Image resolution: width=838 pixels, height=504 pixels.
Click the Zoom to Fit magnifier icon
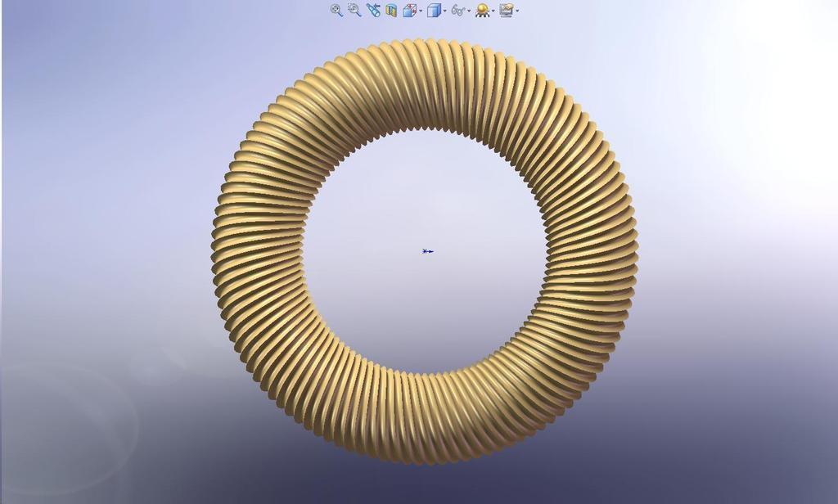336,10
